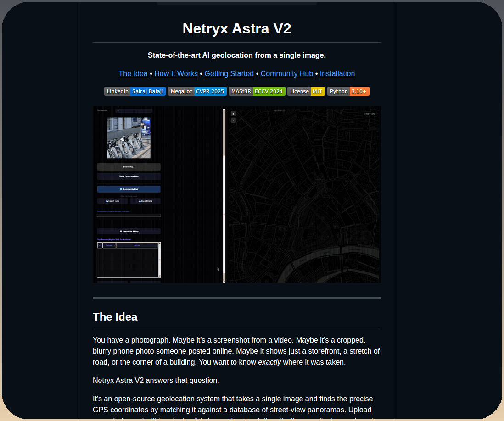This screenshot has height=421, width=504.
Task: Click the results table scrollbar
Action: point(159,260)
